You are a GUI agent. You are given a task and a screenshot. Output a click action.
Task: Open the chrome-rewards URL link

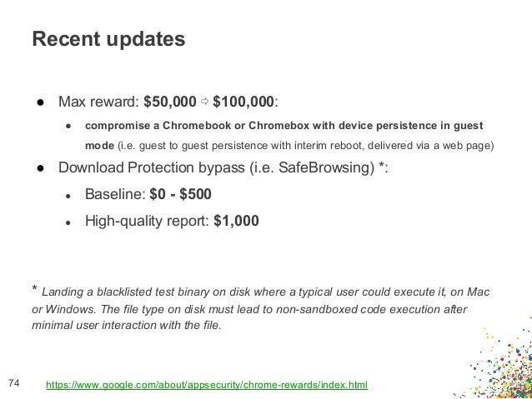pos(206,385)
